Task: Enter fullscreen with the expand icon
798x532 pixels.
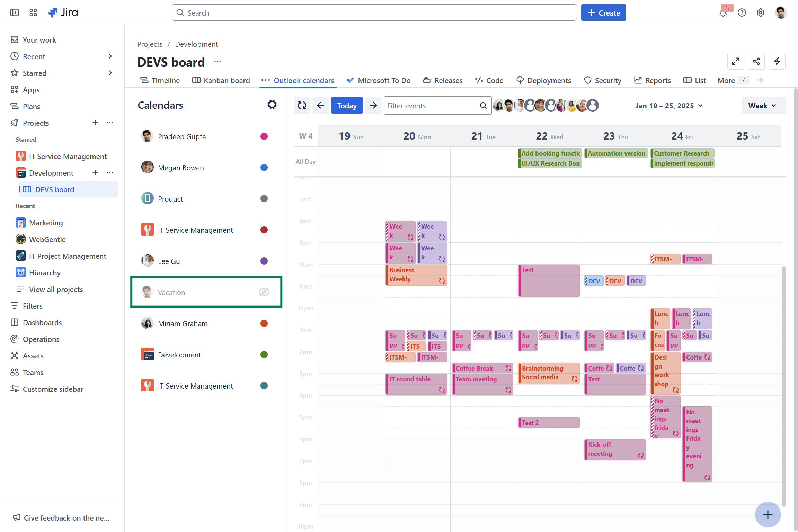Action: [x=736, y=61]
